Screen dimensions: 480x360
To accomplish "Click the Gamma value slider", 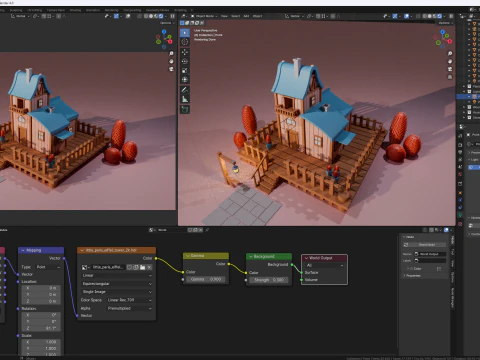I will point(206,279).
